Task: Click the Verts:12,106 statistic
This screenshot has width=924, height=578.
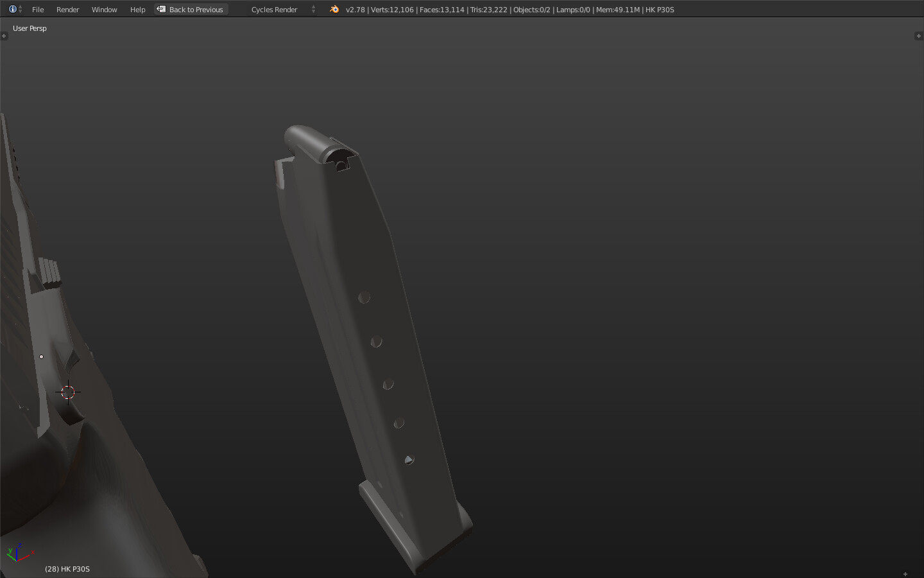Action: [x=392, y=10]
